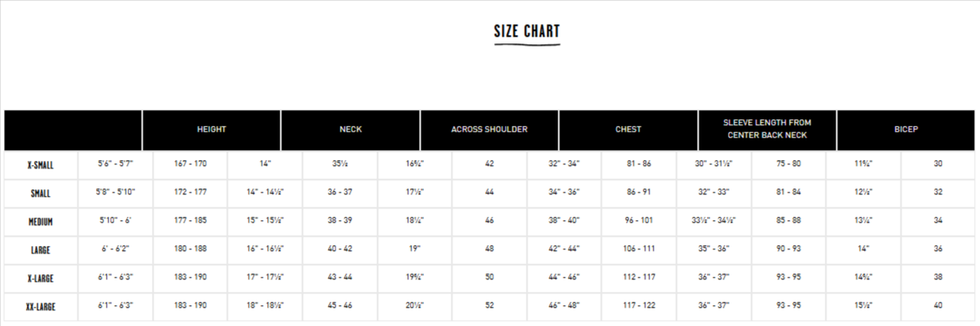Select the SMALL size row label

point(41,193)
